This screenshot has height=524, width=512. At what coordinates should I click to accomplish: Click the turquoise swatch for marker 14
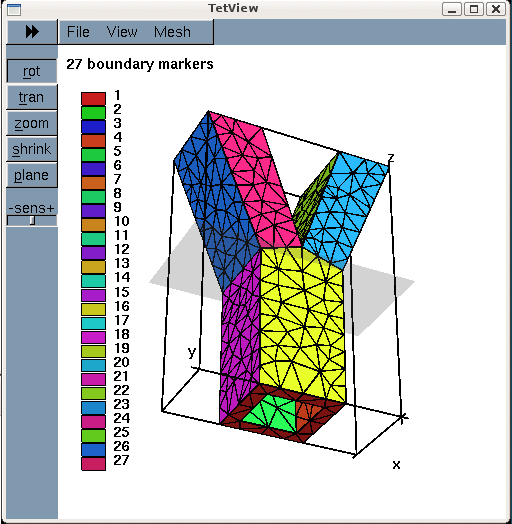point(94,281)
